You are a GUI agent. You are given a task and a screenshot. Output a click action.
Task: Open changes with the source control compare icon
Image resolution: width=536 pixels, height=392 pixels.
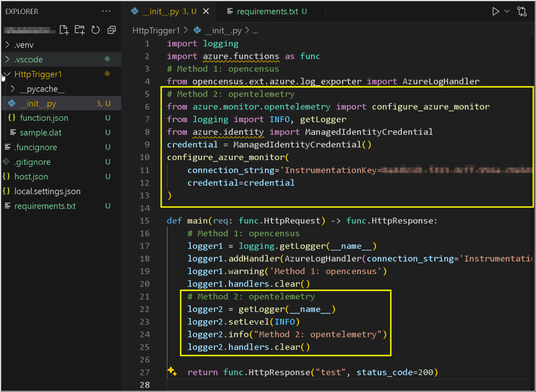[521, 11]
